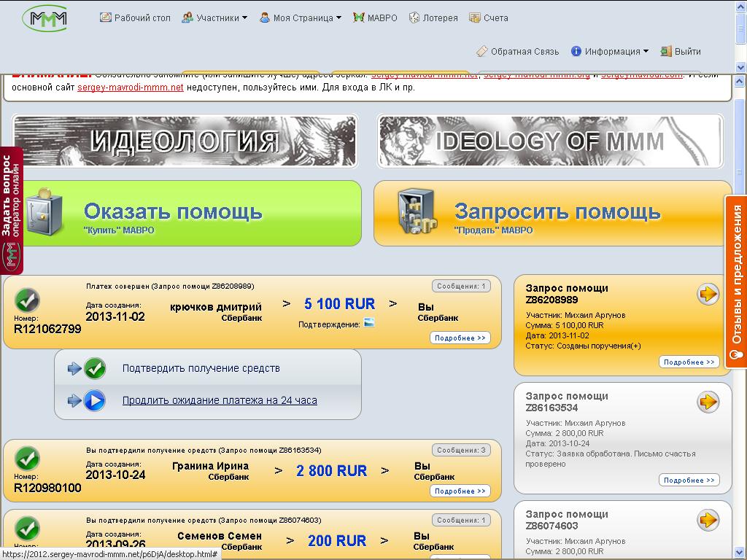
Task: Click the header frame scroll-down arrow
Action: click(741, 67)
